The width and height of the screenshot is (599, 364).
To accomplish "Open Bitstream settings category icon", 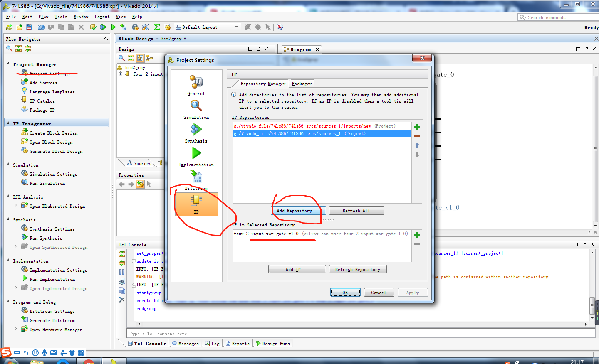I will [196, 180].
